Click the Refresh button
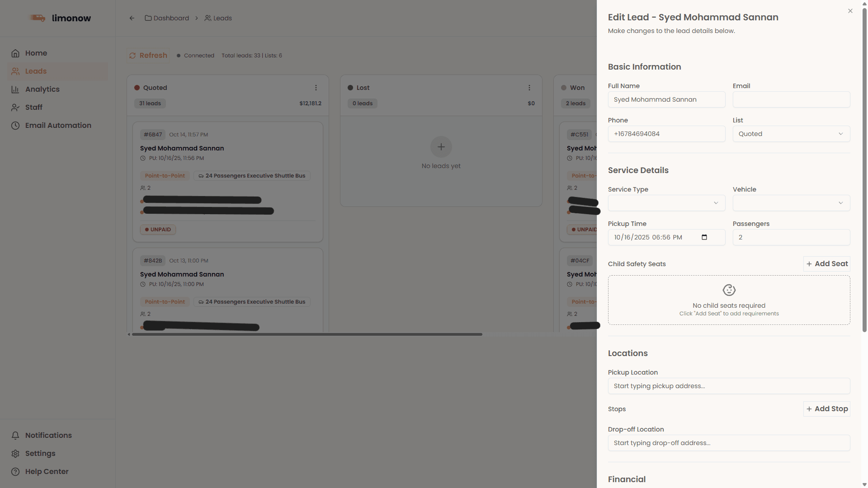Screen dimensions: 868x488 (148, 55)
